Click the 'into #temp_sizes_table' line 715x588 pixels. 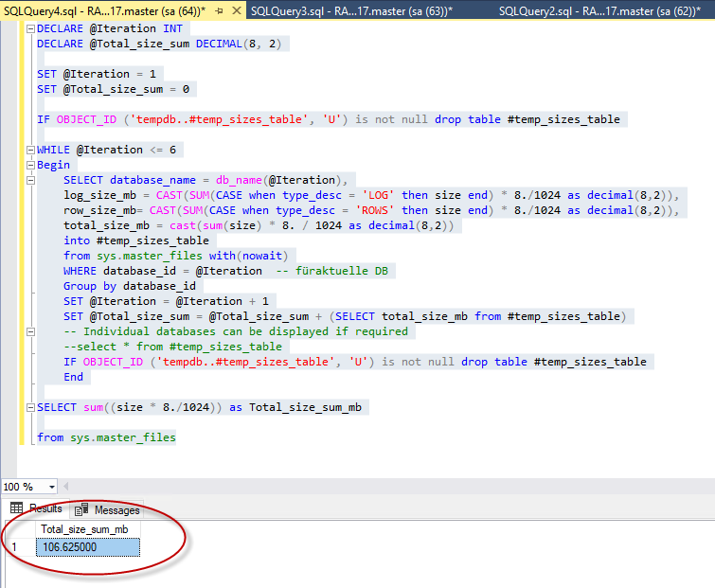[136, 241]
